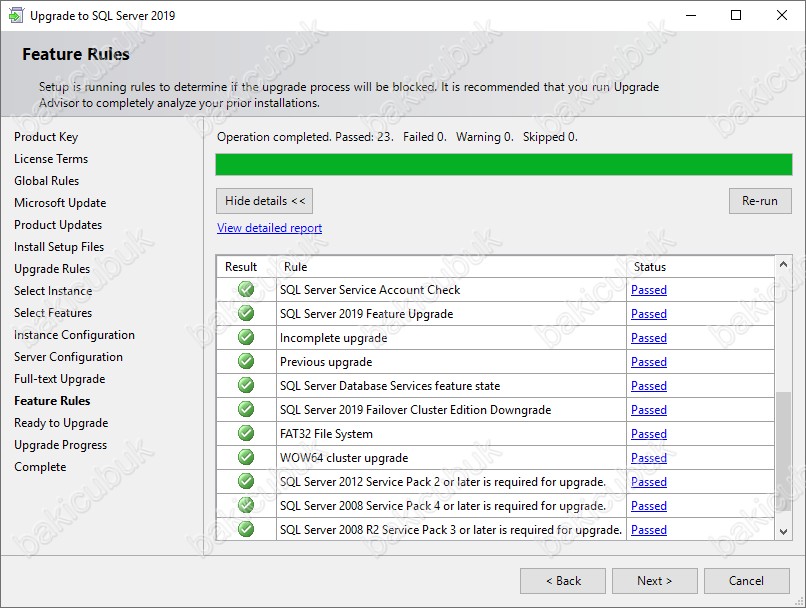Viewport: 806px width, 608px height.
Task: Click the check icon for SQL Server 2008 Service Pack 4 rule
Action: [246, 505]
